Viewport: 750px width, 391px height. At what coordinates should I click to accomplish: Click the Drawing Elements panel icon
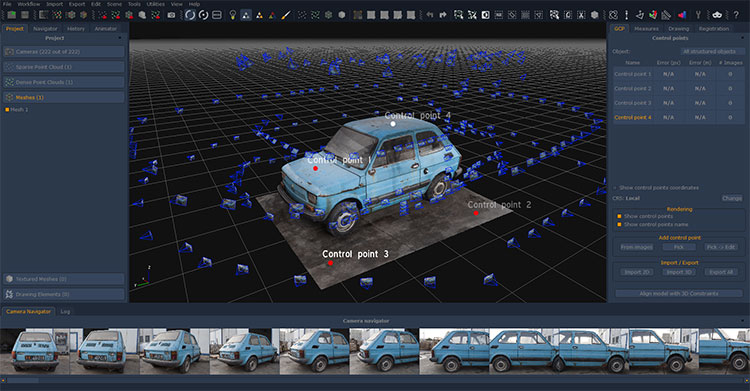[9, 294]
